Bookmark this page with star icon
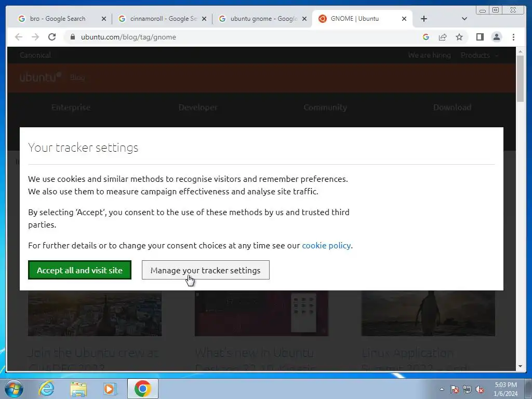The height and width of the screenshot is (399, 532). click(x=459, y=37)
